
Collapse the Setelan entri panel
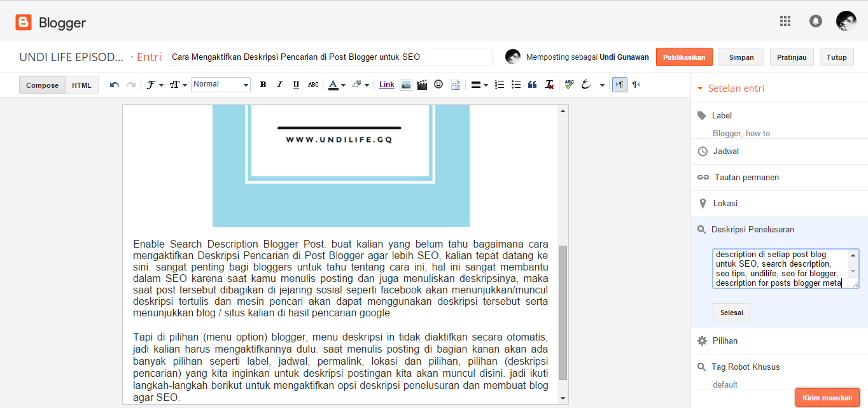tap(731, 88)
